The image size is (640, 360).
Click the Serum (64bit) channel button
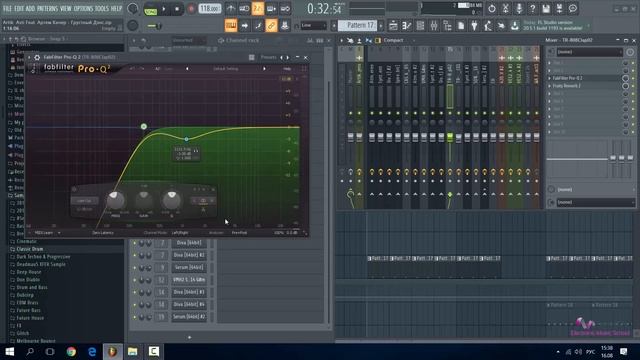tap(189, 267)
